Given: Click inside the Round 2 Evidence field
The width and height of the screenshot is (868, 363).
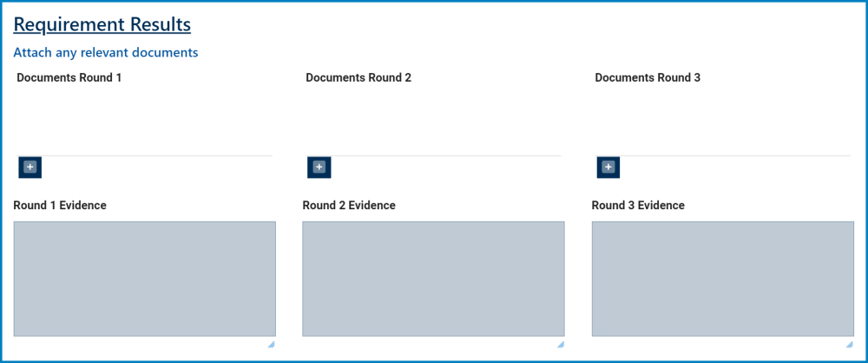Looking at the screenshot, I should click(x=433, y=278).
